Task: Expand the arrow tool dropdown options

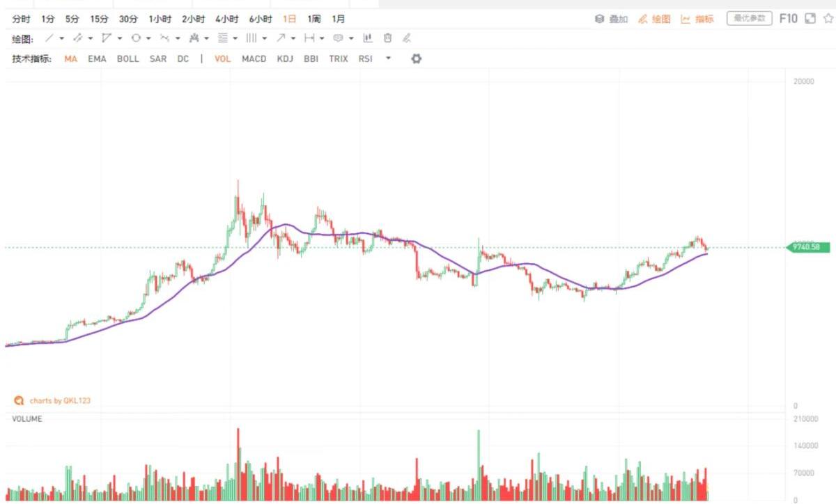Action: point(293,38)
